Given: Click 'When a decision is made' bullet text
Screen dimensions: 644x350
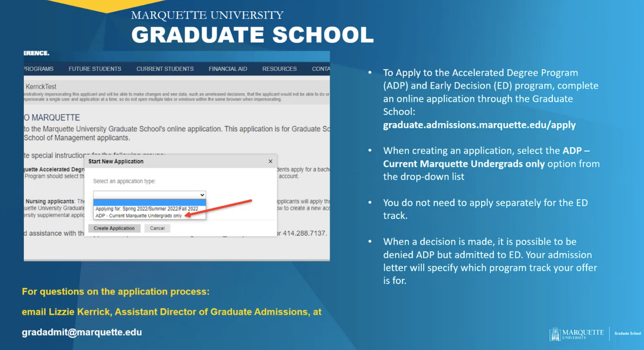Looking at the screenshot, I should 490,261.
